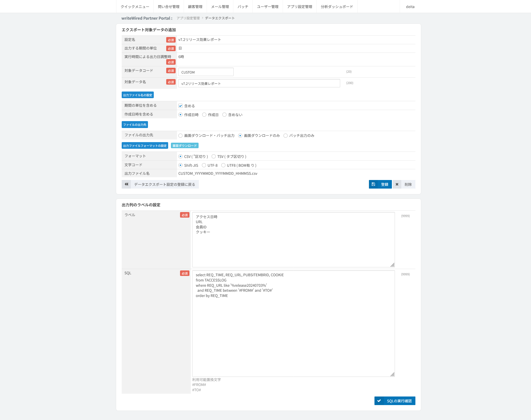Click writeWired Partner Portal title

pos(147,18)
